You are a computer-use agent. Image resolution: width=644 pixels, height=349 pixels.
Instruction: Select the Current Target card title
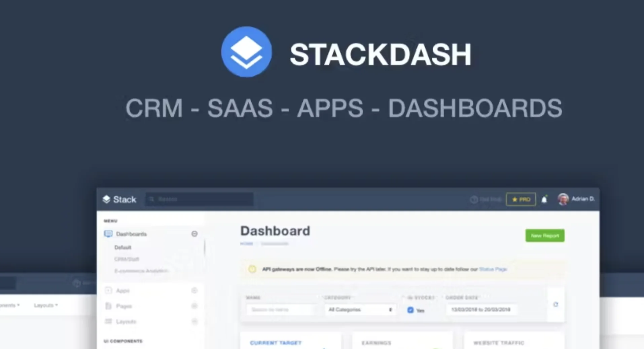(276, 343)
